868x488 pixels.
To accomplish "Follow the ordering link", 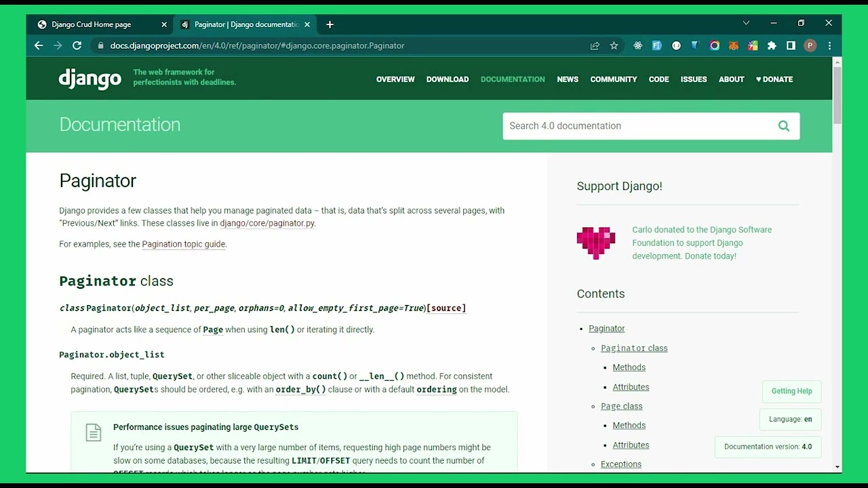I will tap(437, 389).
